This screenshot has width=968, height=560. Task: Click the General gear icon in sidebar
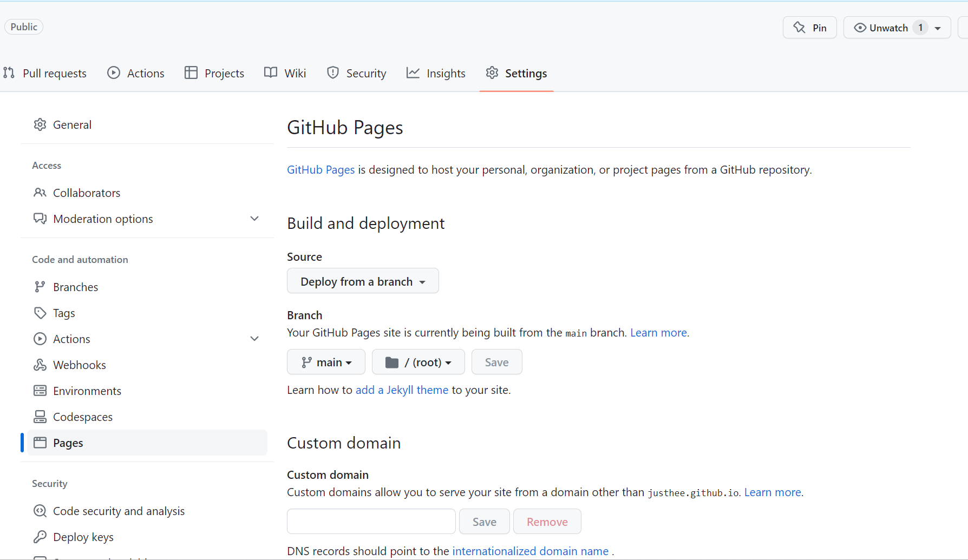point(40,124)
